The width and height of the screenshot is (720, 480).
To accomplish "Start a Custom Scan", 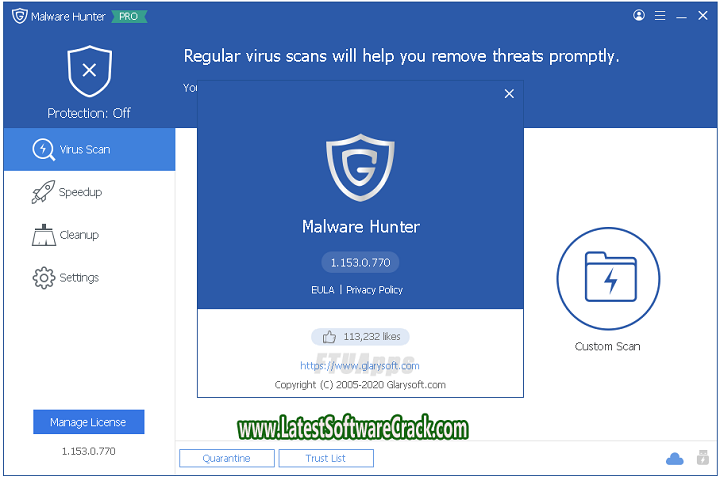I will [x=608, y=279].
